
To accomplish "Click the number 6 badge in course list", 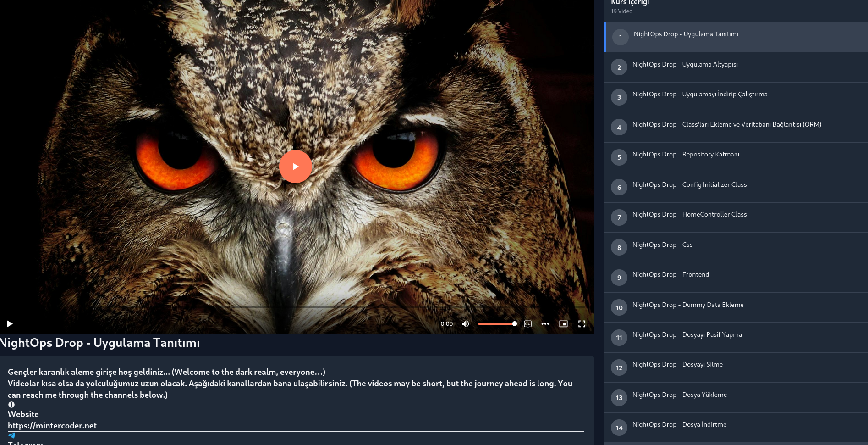I will pos(619,188).
